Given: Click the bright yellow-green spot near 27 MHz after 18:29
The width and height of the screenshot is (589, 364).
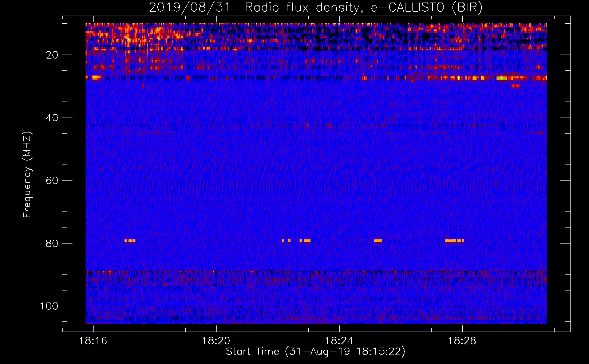Looking at the screenshot, I should [x=502, y=78].
